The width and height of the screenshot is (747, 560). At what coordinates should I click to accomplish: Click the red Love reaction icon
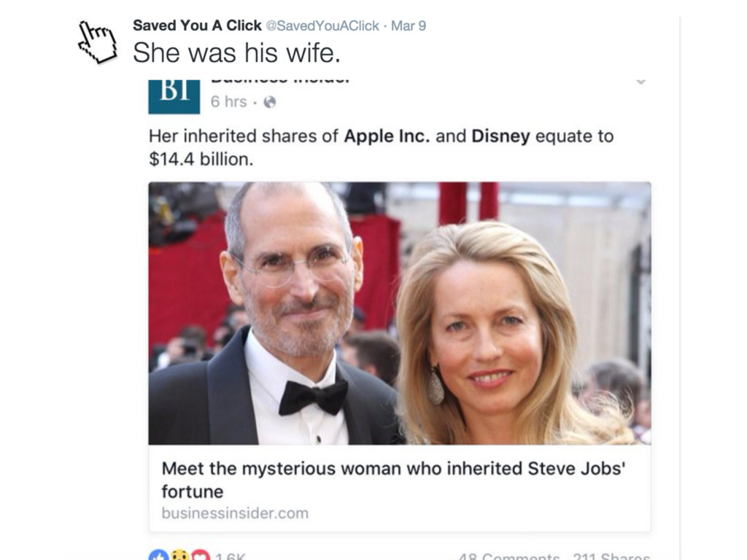click(x=201, y=555)
